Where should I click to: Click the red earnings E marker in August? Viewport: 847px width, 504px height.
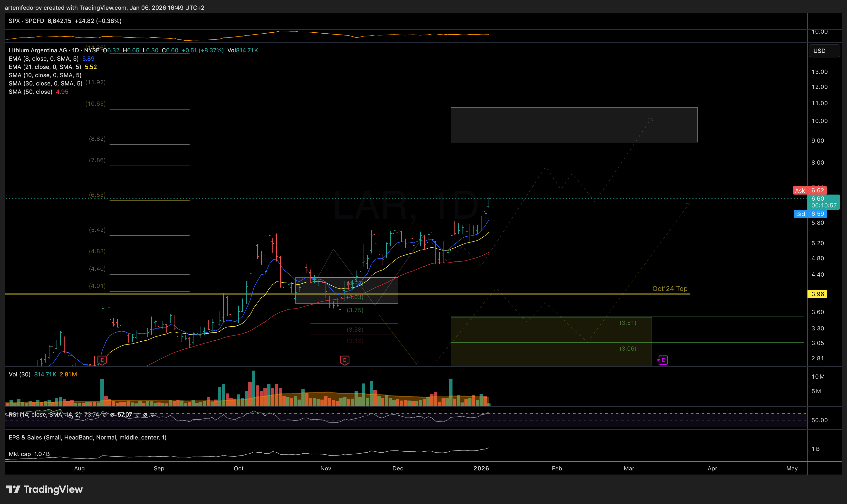[102, 360]
